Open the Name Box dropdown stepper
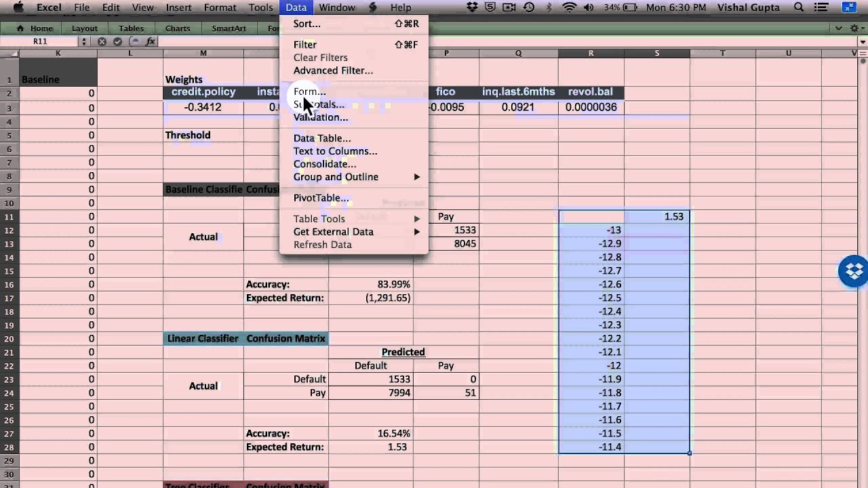 [x=84, y=41]
